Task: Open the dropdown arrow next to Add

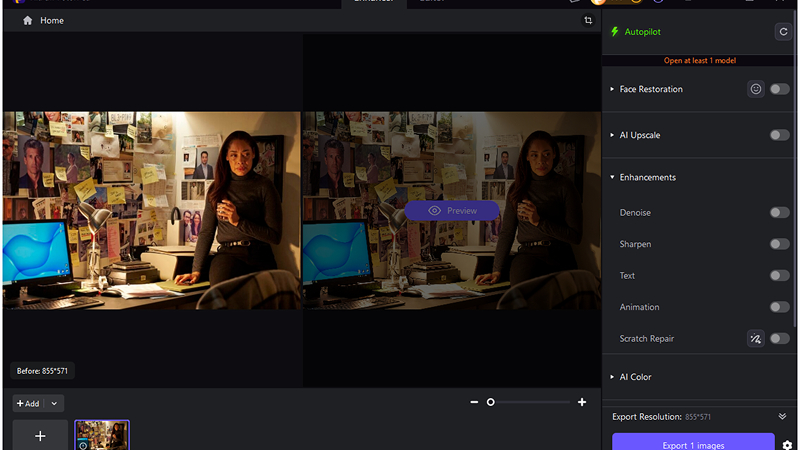Action: (x=54, y=403)
